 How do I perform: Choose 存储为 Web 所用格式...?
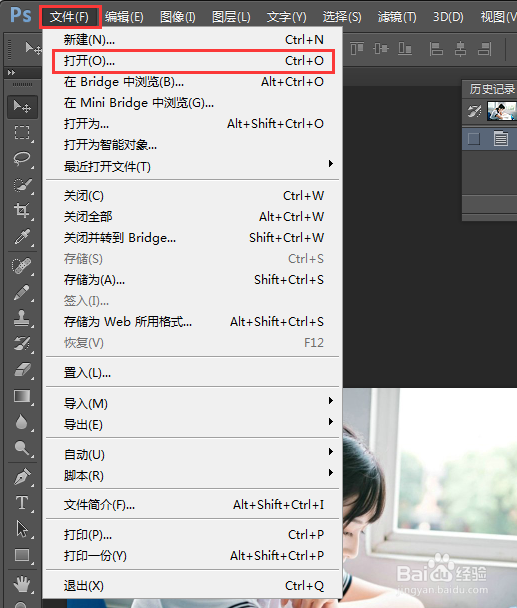194,321
